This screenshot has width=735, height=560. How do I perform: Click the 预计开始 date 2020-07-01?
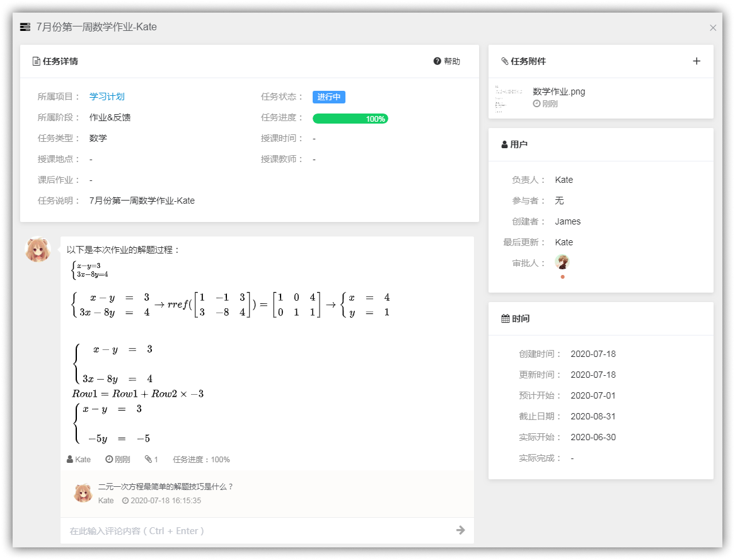(593, 395)
